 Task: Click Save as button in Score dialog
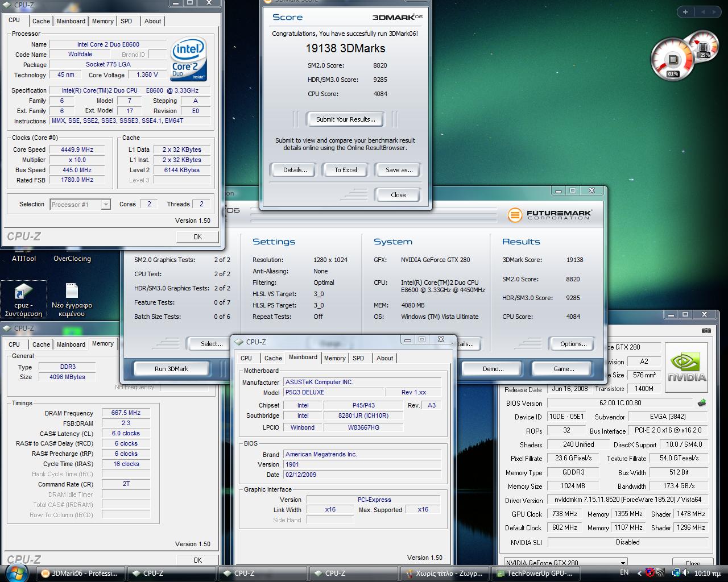coord(399,170)
